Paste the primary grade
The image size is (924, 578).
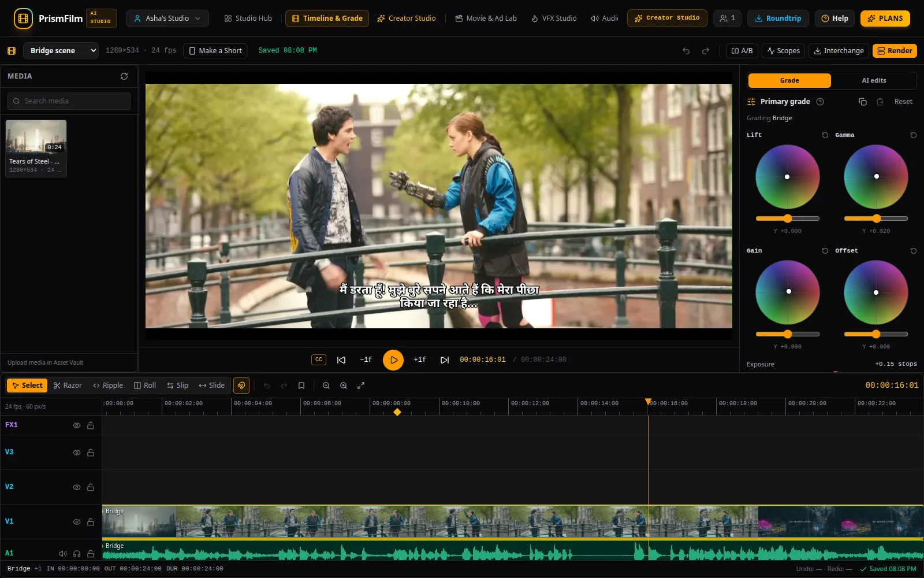pyautogui.click(x=880, y=102)
